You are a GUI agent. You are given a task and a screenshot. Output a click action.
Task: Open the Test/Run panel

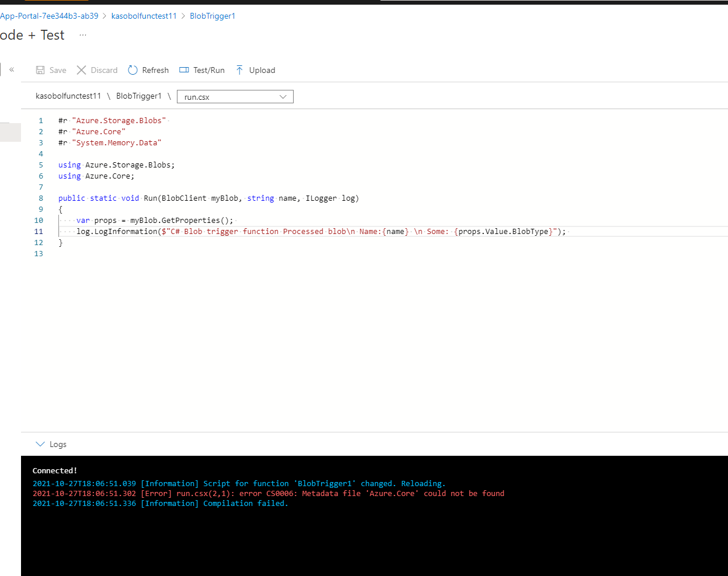201,70
